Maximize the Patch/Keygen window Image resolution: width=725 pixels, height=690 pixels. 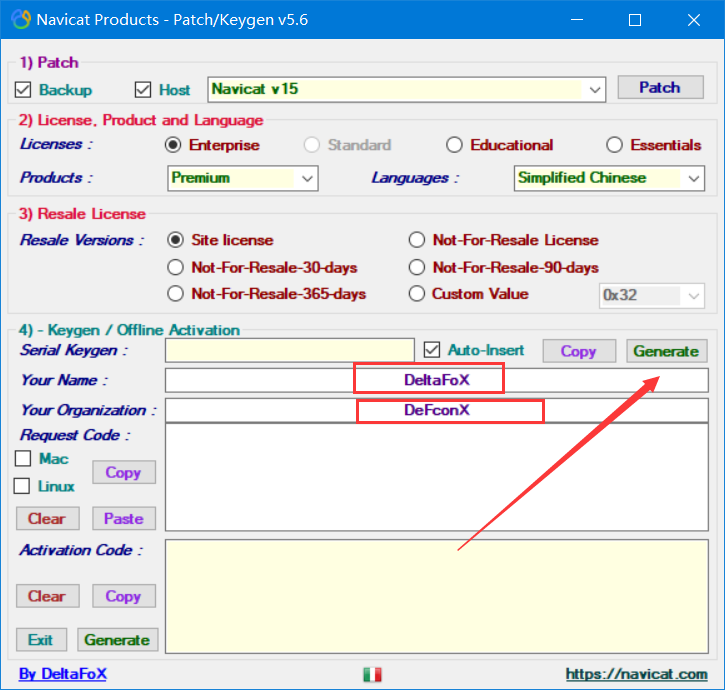click(x=635, y=19)
